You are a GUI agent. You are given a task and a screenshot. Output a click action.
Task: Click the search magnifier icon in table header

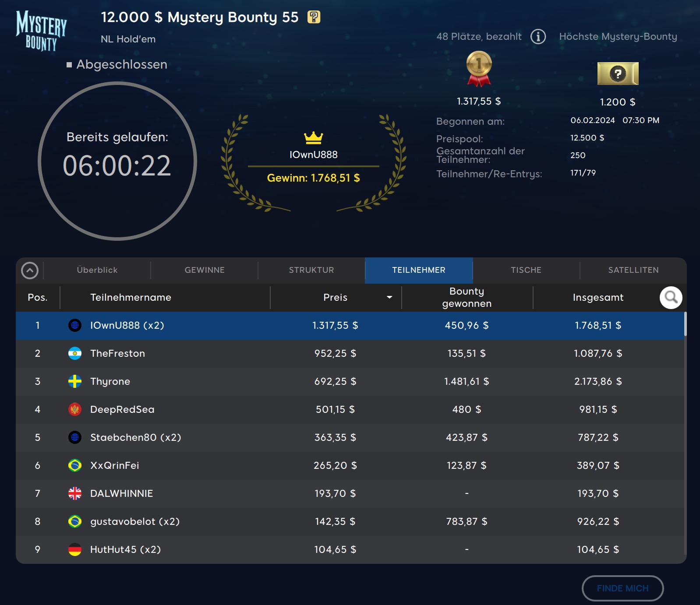click(x=671, y=298)
